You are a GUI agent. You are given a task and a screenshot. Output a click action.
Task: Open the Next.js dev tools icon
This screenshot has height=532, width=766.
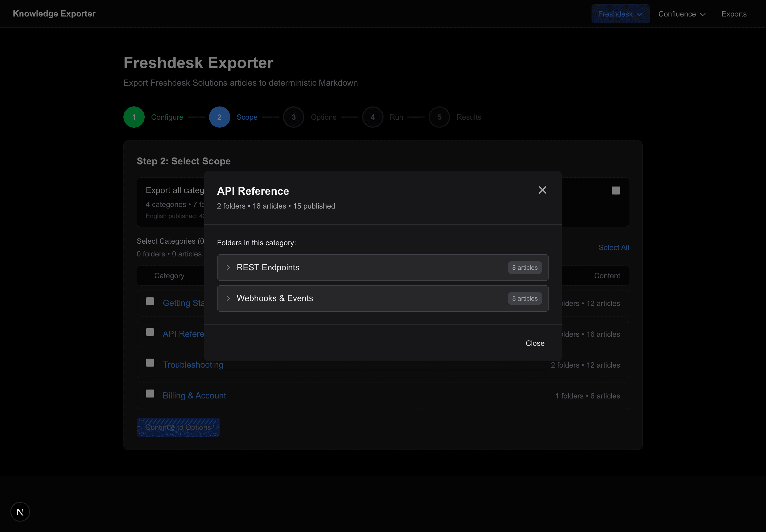(x=20, y=512)
